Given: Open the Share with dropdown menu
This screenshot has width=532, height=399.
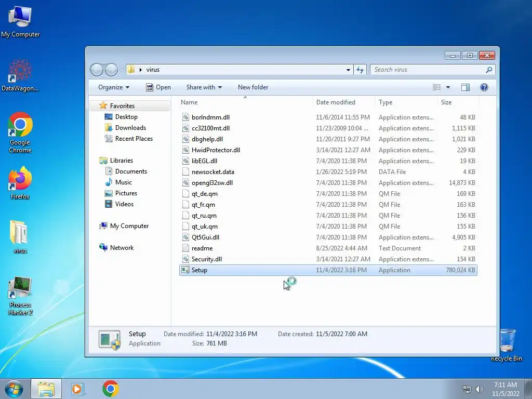Looking at the screenshot, I should coord(204,87).
